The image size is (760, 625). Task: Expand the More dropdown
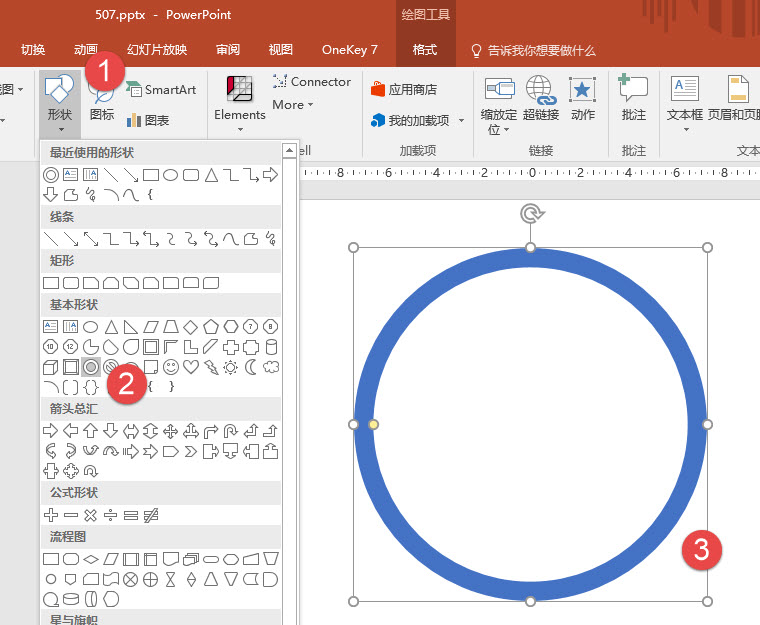point(293,104)
